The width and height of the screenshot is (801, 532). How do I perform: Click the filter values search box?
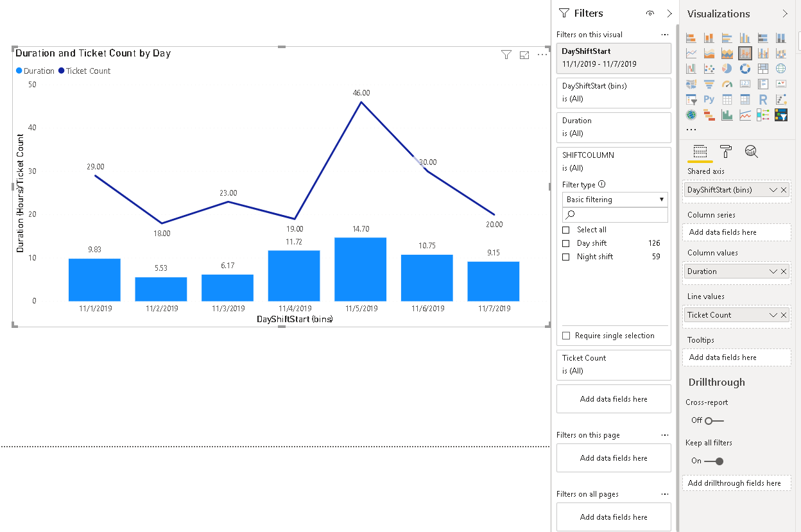coord(615,215)
